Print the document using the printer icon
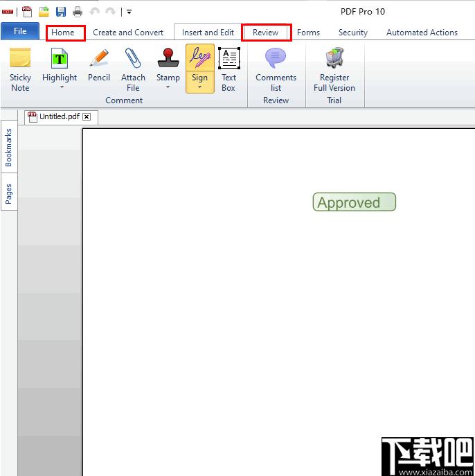Screen dimensions: 475x476 tap(78, 12)
